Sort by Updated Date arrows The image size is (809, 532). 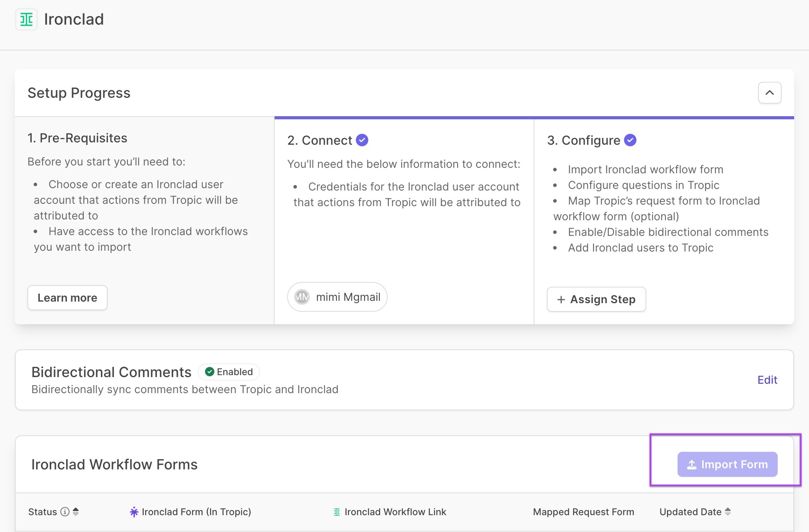728,512
